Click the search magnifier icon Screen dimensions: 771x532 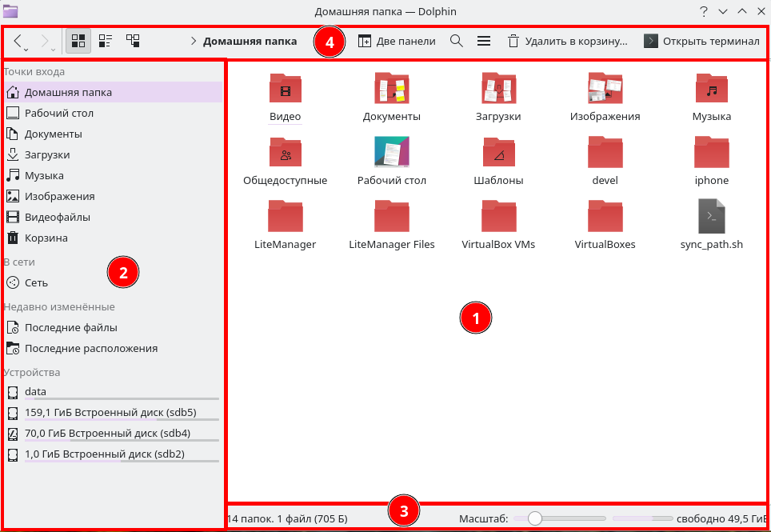point(457,41)
